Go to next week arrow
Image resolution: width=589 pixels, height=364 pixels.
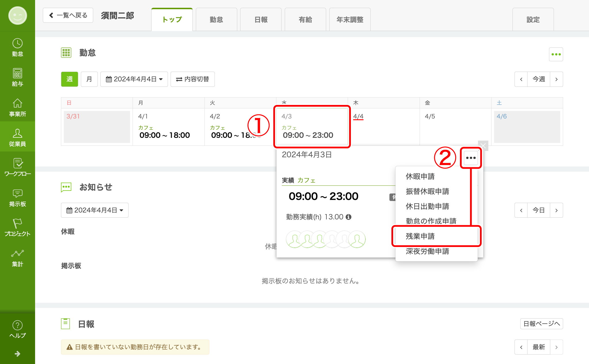tap(557, 79)
